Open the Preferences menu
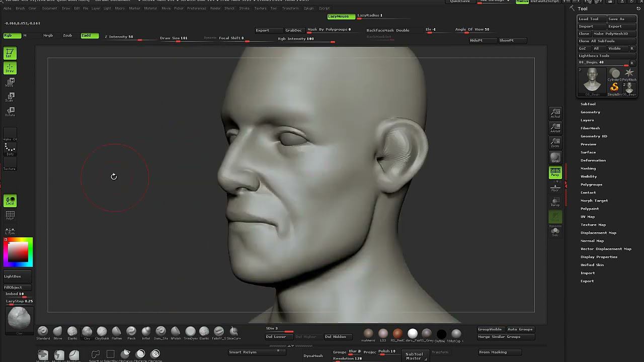The height and width of the screenshot is (362, 644). pyautogui.click(x=196, y=9)
